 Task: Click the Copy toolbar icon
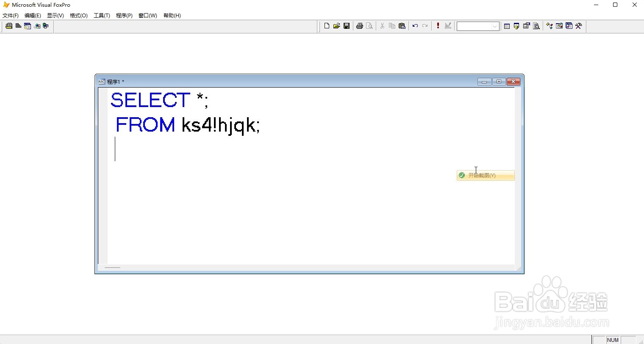392,26
